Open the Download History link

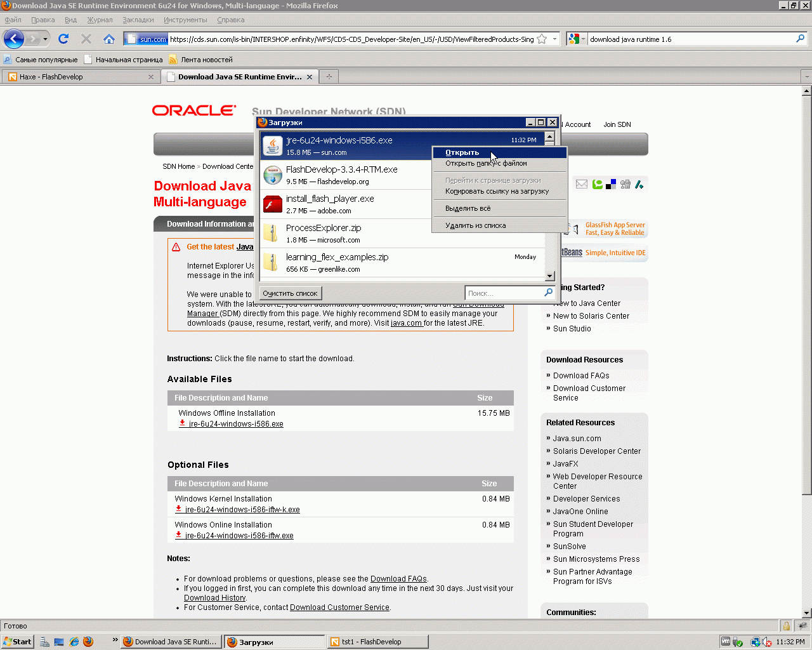[214, 598]
